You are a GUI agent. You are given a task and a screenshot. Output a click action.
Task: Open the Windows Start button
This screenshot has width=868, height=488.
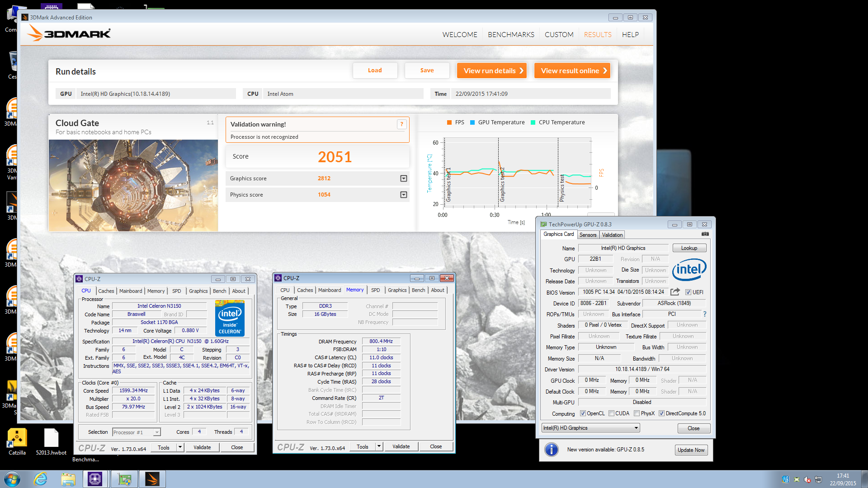point(12,479)
